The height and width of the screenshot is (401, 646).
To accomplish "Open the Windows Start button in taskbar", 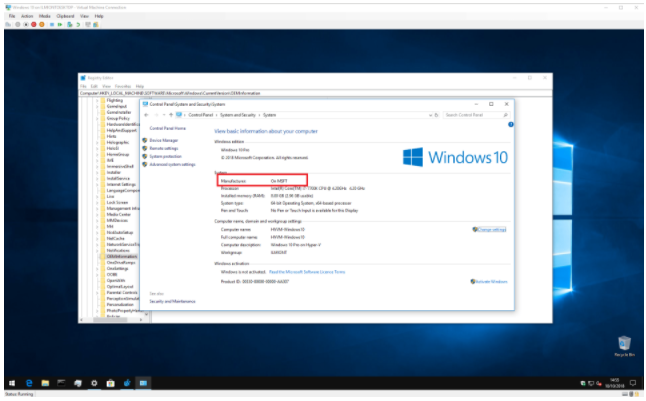I will coord(12,383).
